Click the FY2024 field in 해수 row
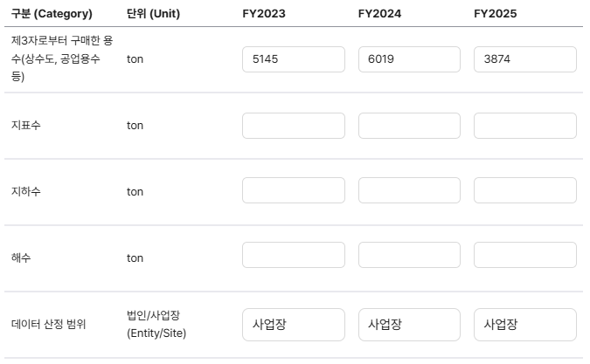This screenshot has height=364, width=590. (x=409, y=255)
